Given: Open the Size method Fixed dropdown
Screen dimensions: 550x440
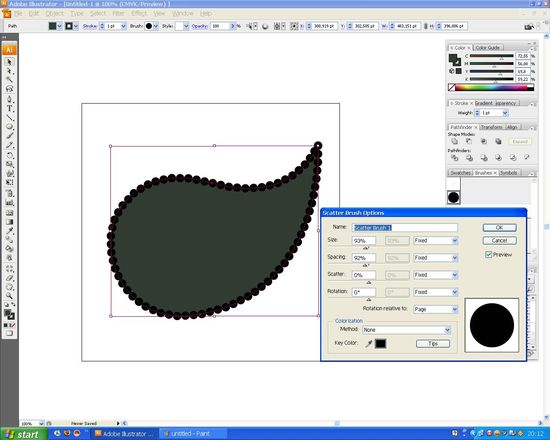Looking at the screenshot, I should click(x=436, y=241).
